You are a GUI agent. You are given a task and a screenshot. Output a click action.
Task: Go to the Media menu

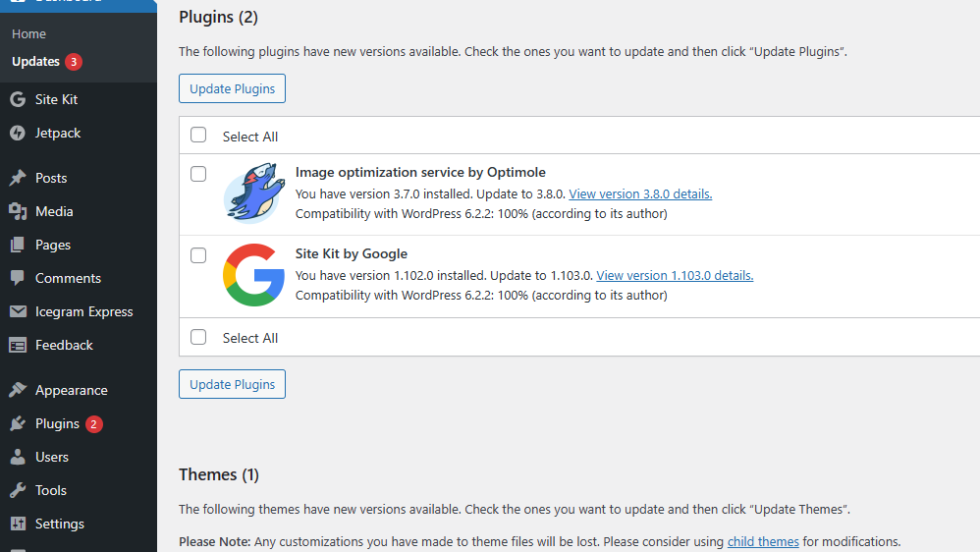point(54,211)
